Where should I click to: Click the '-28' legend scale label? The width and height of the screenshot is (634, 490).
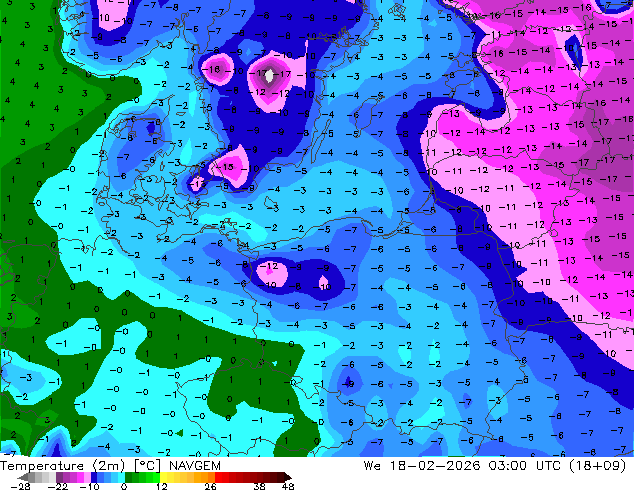pos(20,486)
